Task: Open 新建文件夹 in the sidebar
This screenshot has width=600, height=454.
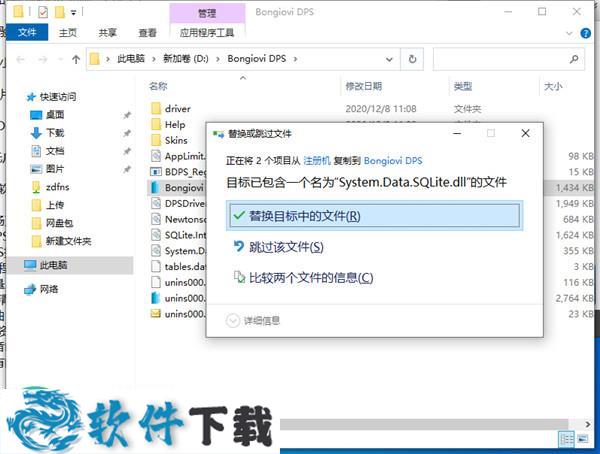Action: [68, 241]
